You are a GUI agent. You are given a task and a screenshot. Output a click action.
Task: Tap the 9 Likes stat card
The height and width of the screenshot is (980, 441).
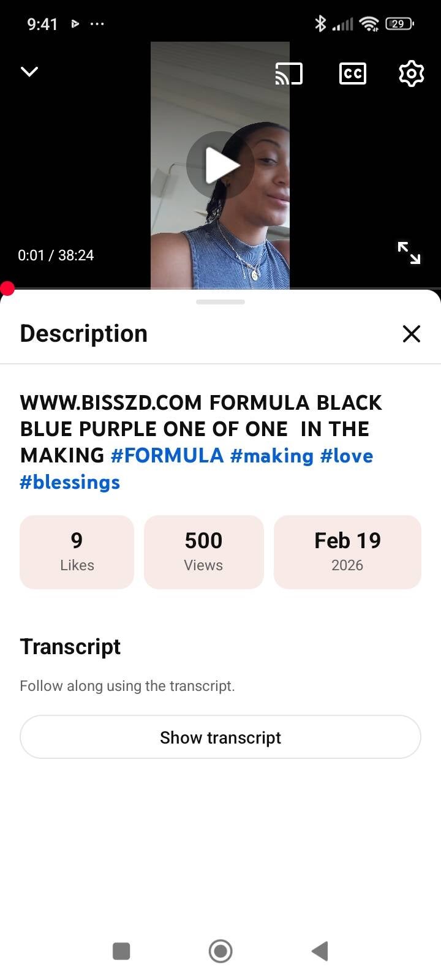pos(77,552)
